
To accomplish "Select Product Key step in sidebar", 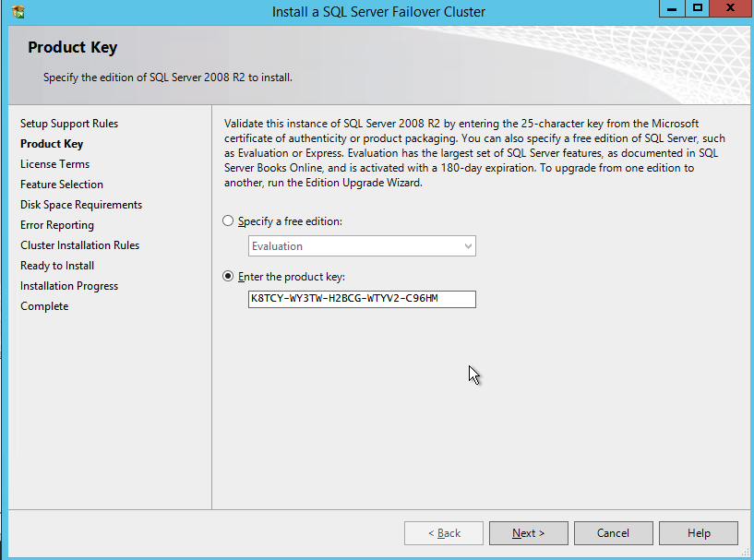I will [52, 144].
